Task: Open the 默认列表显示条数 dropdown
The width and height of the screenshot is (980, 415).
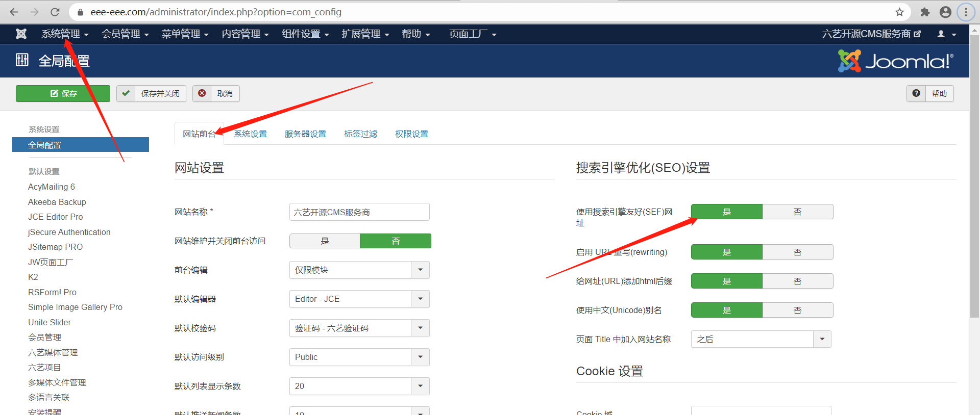Action: click(359, 386)
